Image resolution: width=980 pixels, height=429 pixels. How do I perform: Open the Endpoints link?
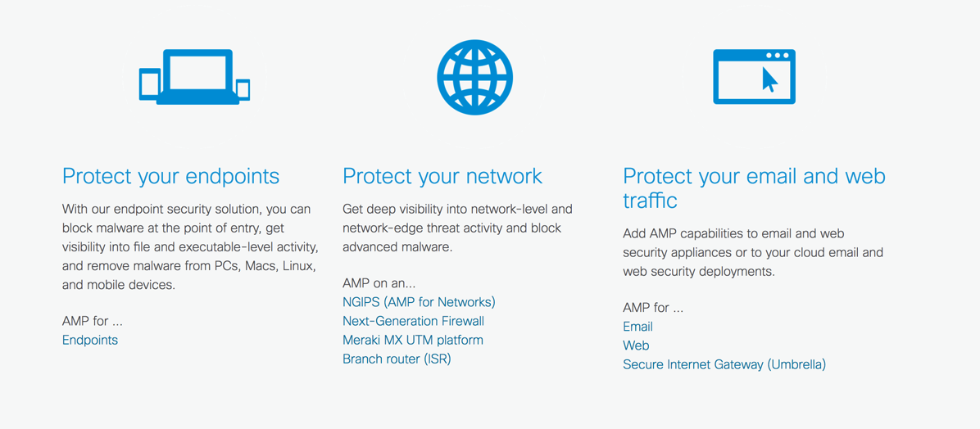tap(90, 340)
